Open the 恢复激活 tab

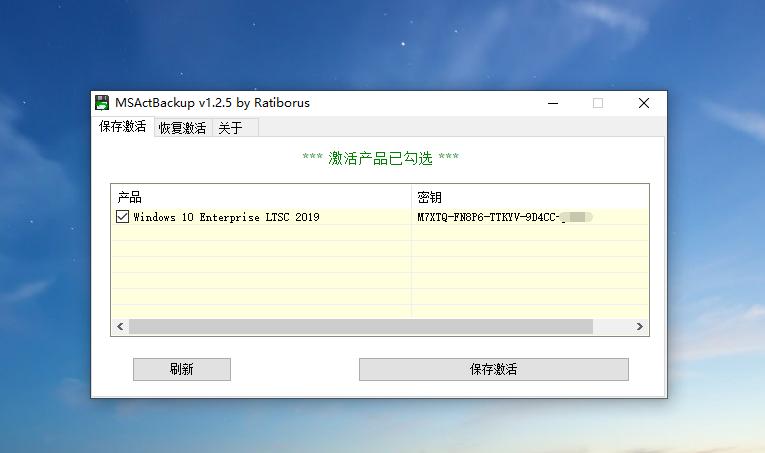click(x=182, y=128)
